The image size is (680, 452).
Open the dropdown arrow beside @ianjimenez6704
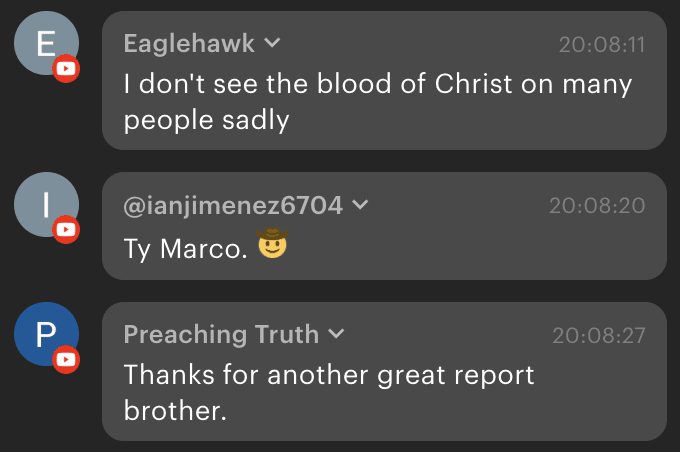[x=360, y=205]
